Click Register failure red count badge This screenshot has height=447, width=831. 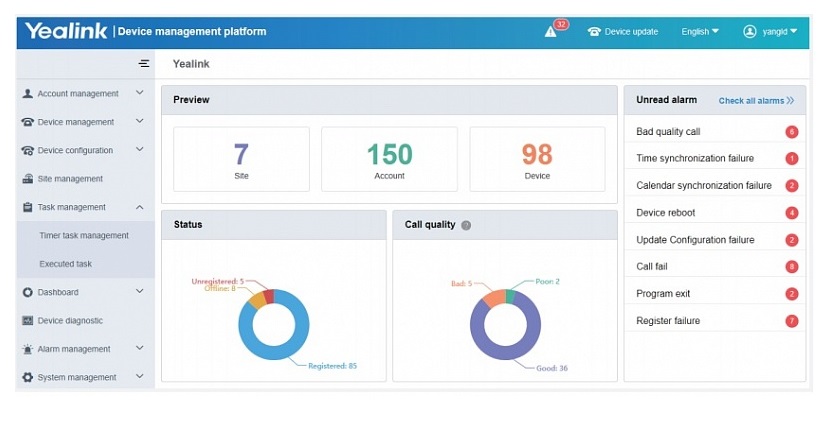coord(792,321)
